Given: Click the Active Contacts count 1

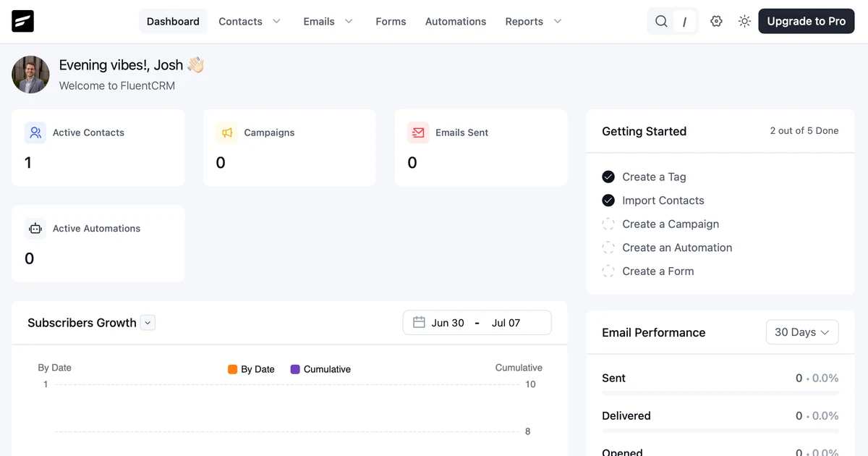Looking at the screenshot, I should pos(28,163).
